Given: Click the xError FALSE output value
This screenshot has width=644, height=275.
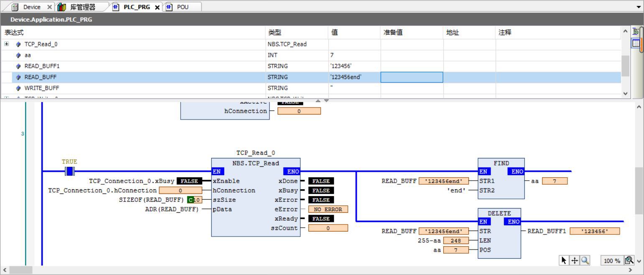Looking at the screenshot, I should (321, 200).
